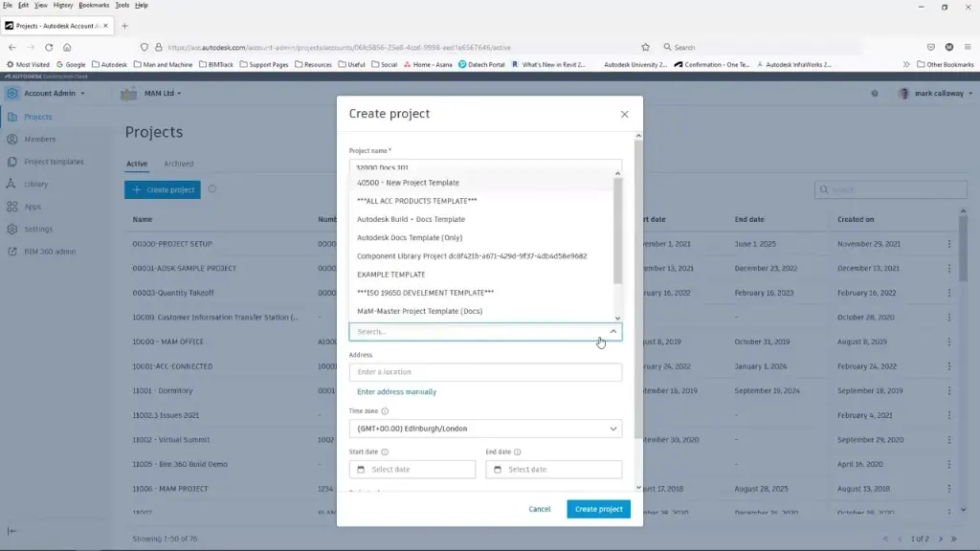
Task: Click background Create project button
Action: [x=163, y=190]
